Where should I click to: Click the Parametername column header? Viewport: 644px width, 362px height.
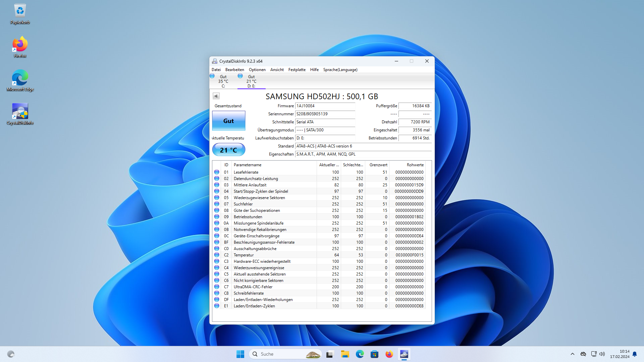(247, 165)
